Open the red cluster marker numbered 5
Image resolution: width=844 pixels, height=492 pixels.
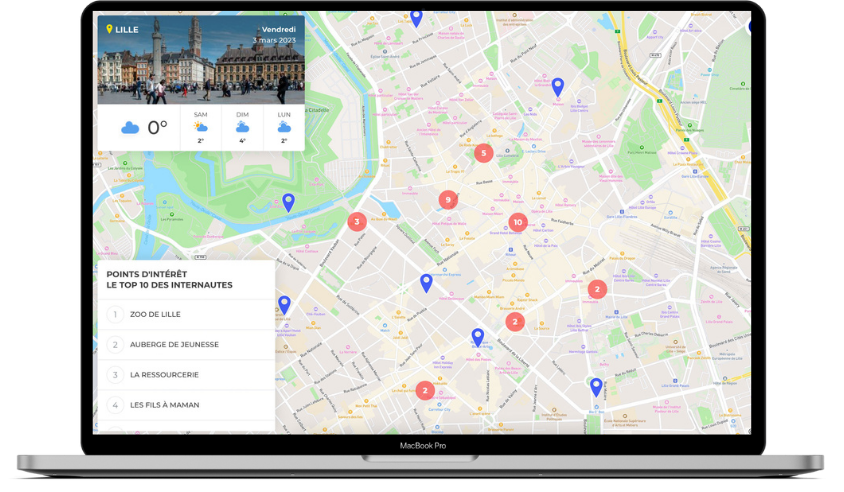pyautogui.click(x=484, y=153)
